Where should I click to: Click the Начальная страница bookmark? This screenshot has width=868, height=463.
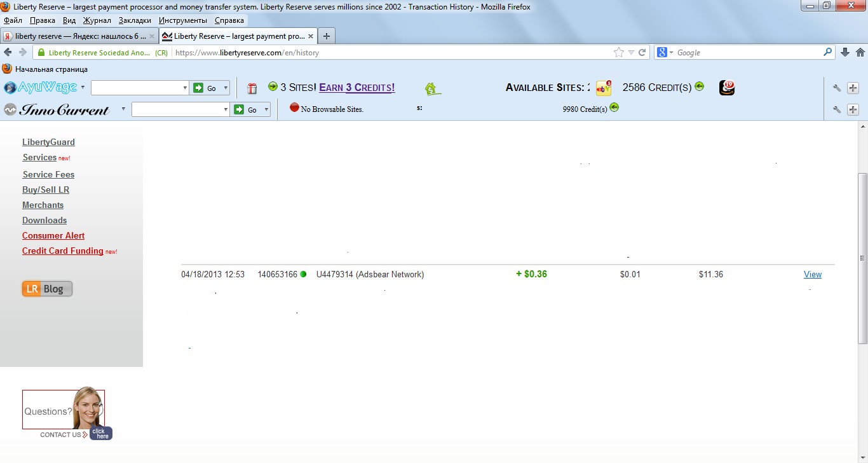coord(51,69)
